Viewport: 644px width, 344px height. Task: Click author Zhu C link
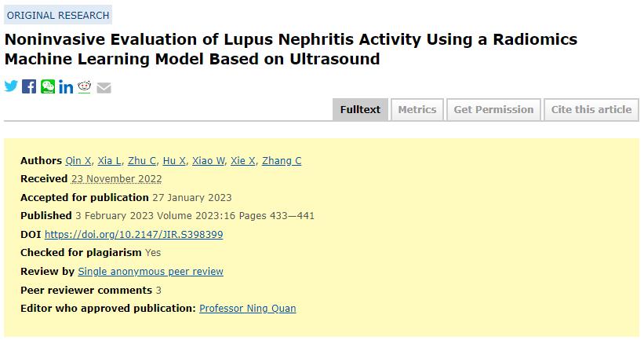(142, 161)
